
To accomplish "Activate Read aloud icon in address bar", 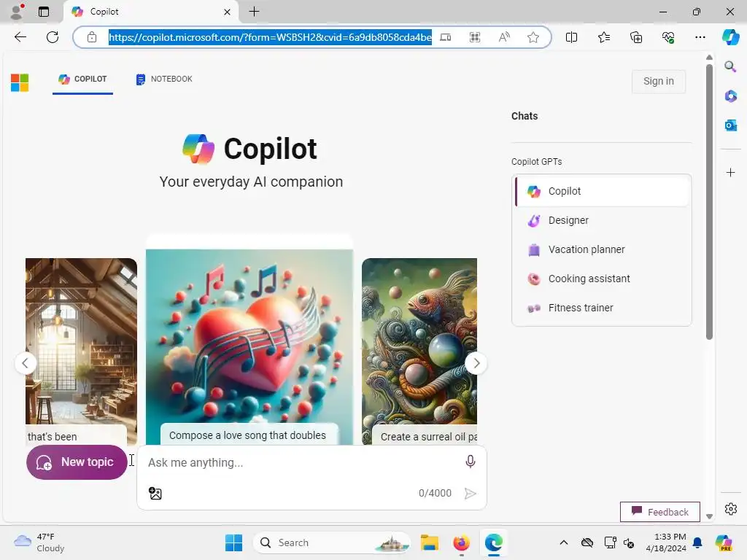I will [504, 37].
